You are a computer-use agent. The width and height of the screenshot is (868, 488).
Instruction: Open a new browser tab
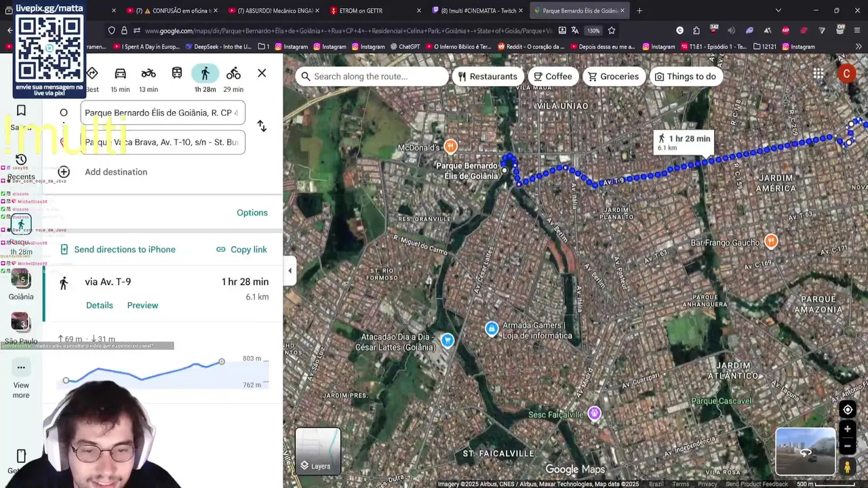click(639, 11)
